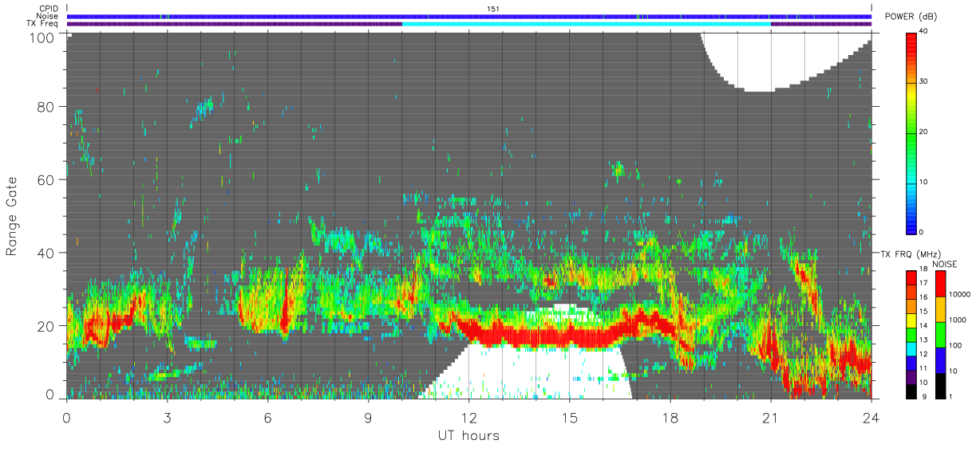
Task: Click the purple left segment of TX Freq strip
Action: tap(235, 23)
